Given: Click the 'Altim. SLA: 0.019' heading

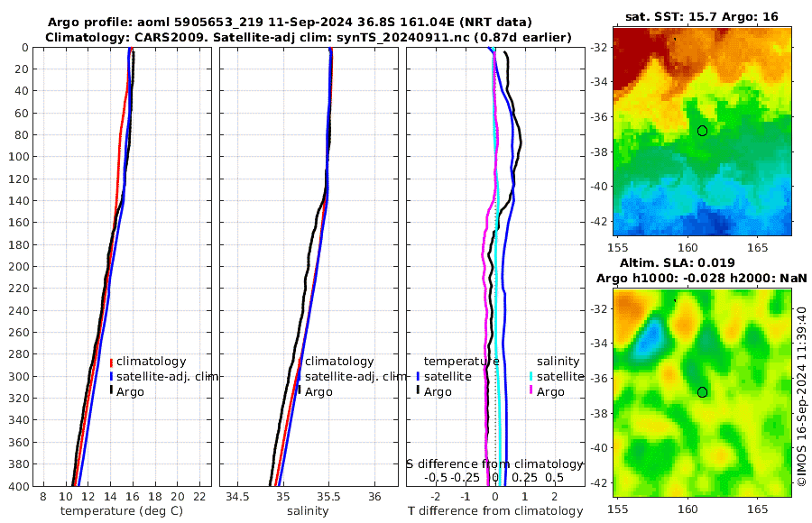Looking at the screenshot, I should tap(677, 263).
